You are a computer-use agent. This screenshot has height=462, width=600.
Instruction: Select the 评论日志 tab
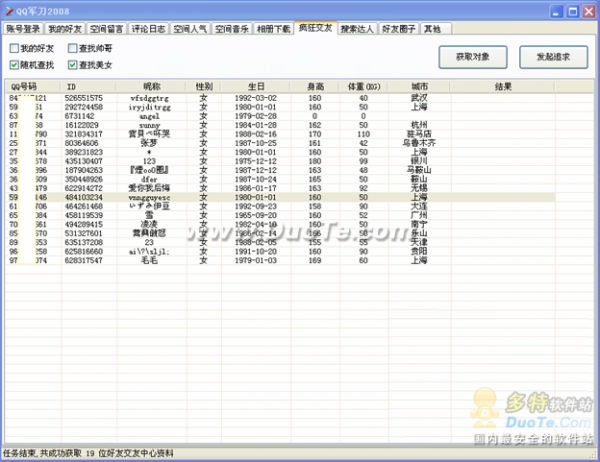149,30
